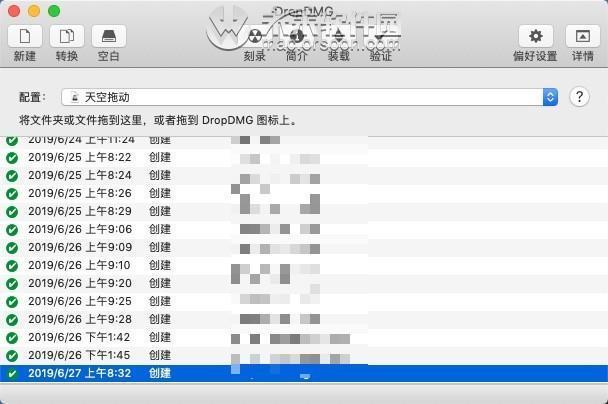Select log row 2019/6/26 上午9:06
Viewport: 608px width, 404px height.
tap(304, 229)
